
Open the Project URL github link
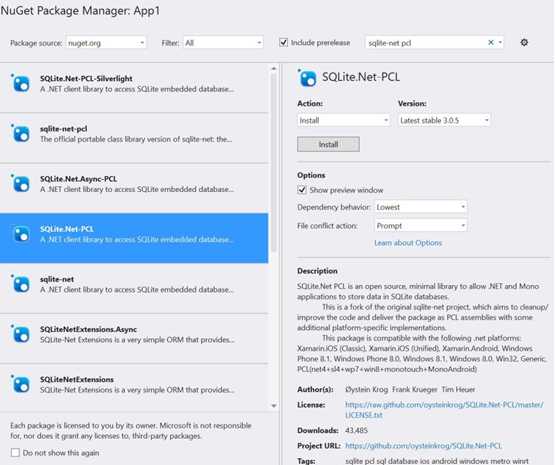click(x=423, y=446)
